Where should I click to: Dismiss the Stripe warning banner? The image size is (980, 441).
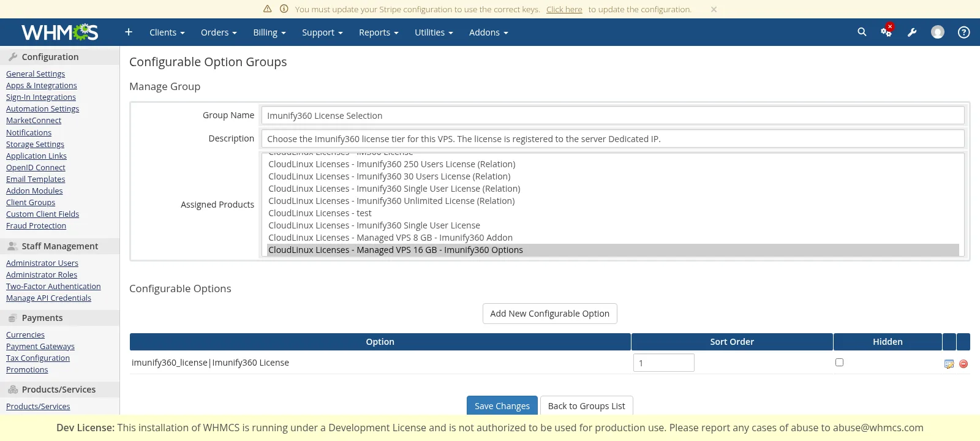[x=714, y=9]
